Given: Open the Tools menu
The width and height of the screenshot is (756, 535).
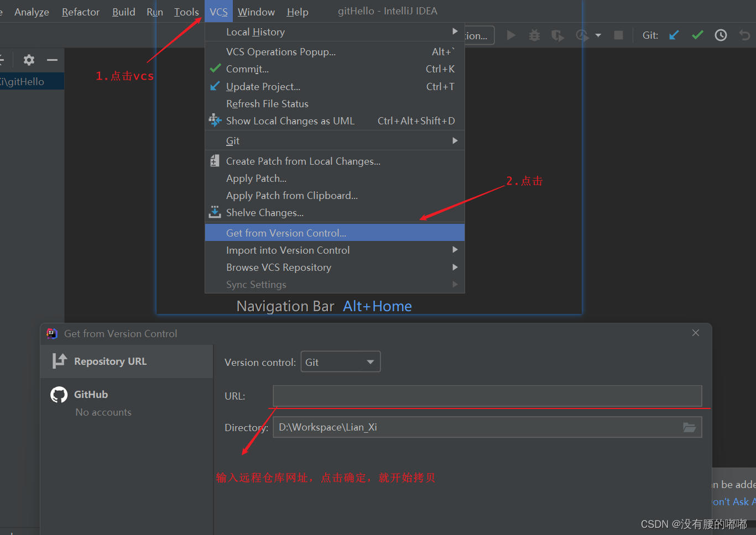Looking at the screenshot, I should (x=186, y=12).
